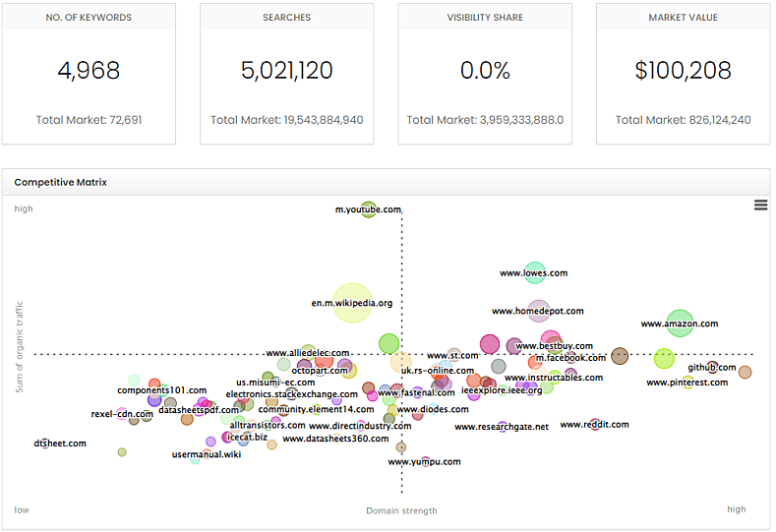Select the m.facebook.com label
This screenshot has width=776, height=532.
coord(570,358)
